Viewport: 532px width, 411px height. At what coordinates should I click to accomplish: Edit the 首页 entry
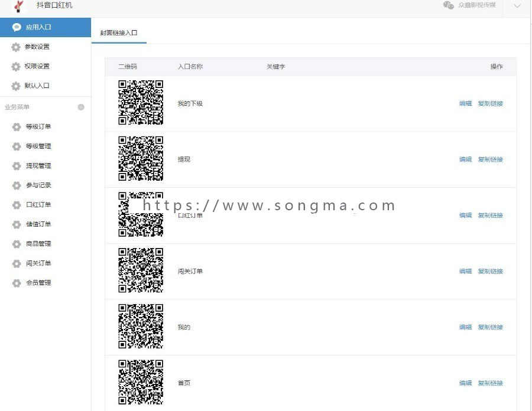[466, 383]
